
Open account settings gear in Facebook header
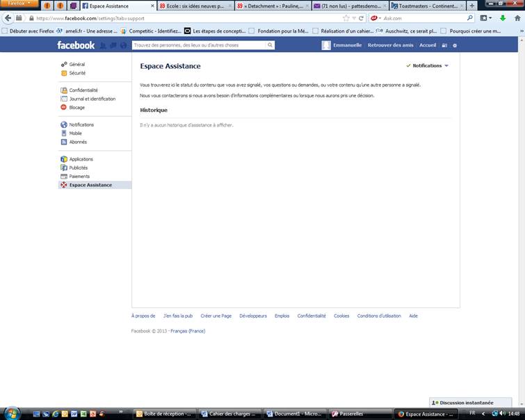coord(455,45)
